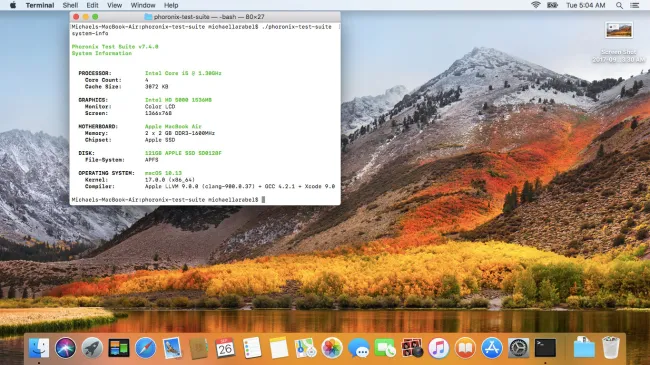Open Calendar showing date 26
The width and height of the screenshot is (650, 365).
[225, 348]
